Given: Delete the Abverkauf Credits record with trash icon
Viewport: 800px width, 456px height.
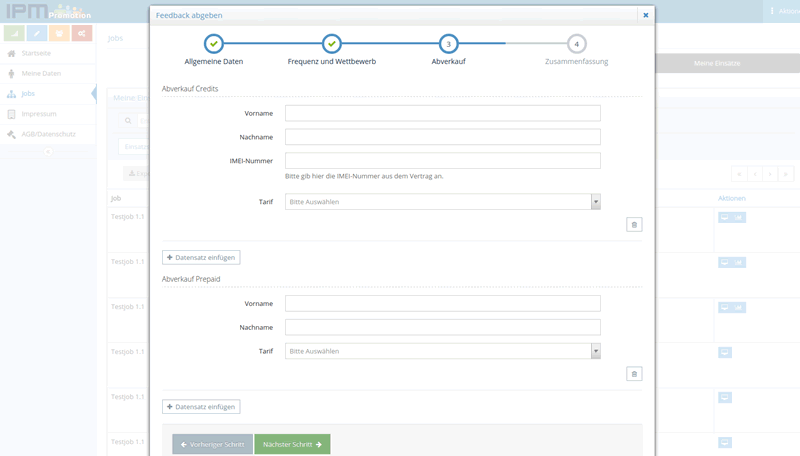Looking at the screenshot, I should (634, 225).
